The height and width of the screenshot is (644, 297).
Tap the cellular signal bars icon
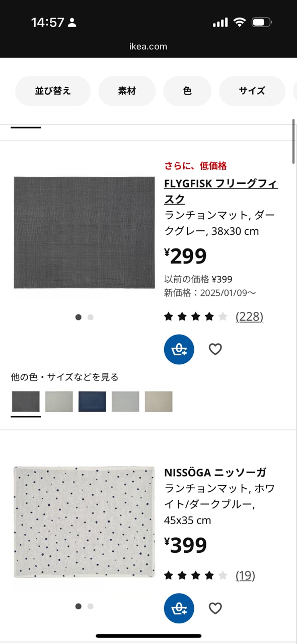[x=220, y=22]
